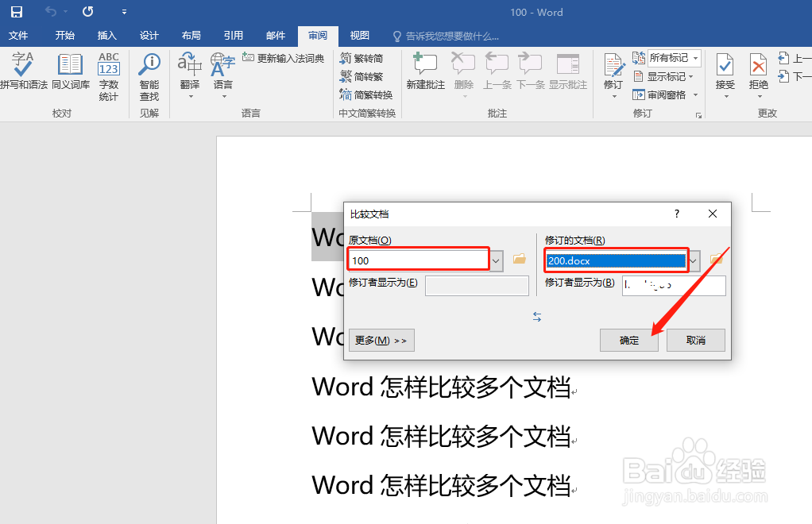
Task: Click the right 修订者显示为(B) text box
Action: [674, 286]
